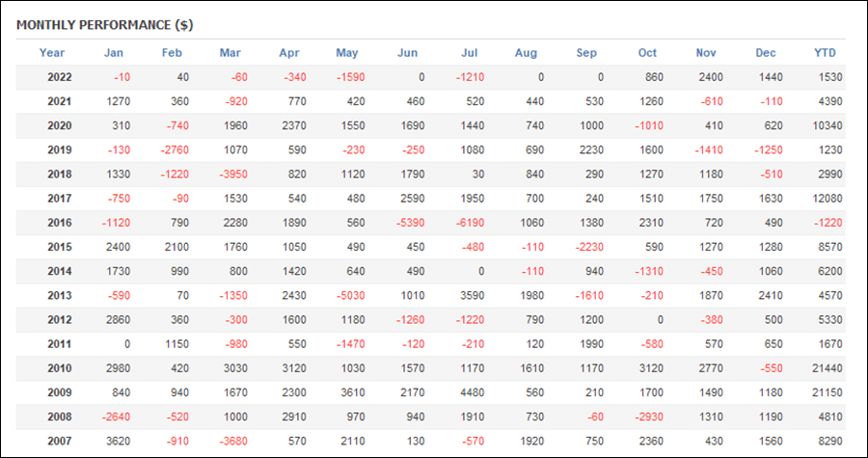Click the 2022 Nov value 2400
Screen dimensions: 868x458
710,77
